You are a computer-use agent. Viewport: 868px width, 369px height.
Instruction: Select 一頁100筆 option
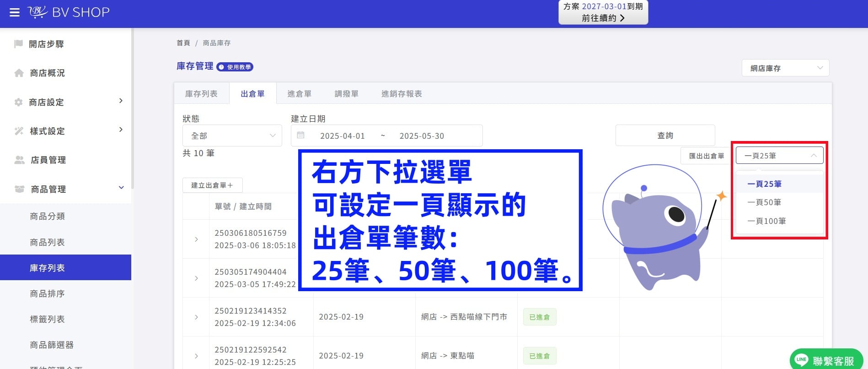[779, 221]
